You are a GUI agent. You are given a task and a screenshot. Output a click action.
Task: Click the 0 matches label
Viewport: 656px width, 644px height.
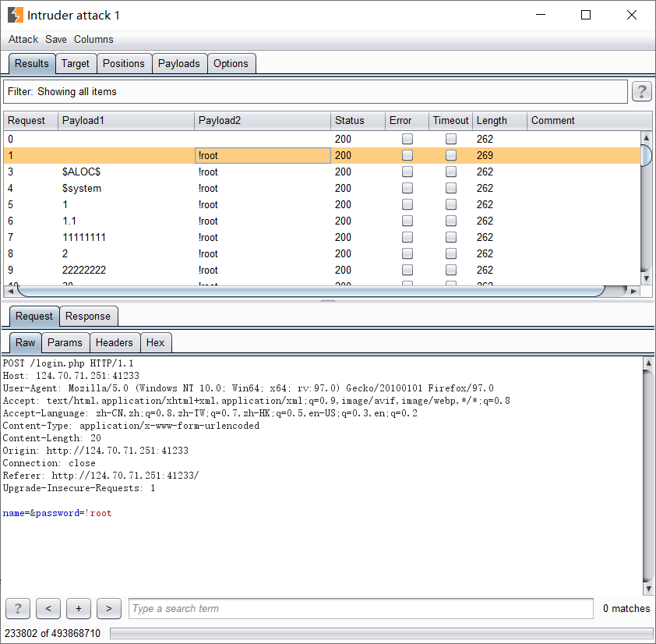(626, 608)
